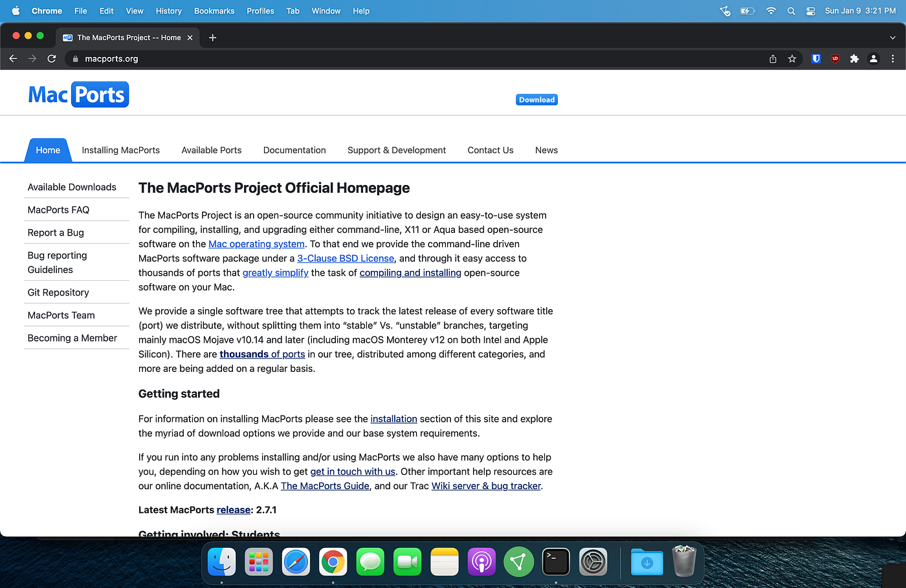This screenshot has height=588, width=906.
Task: Open MacPorts FAQ sidebar link
Action: coord(58,210)
